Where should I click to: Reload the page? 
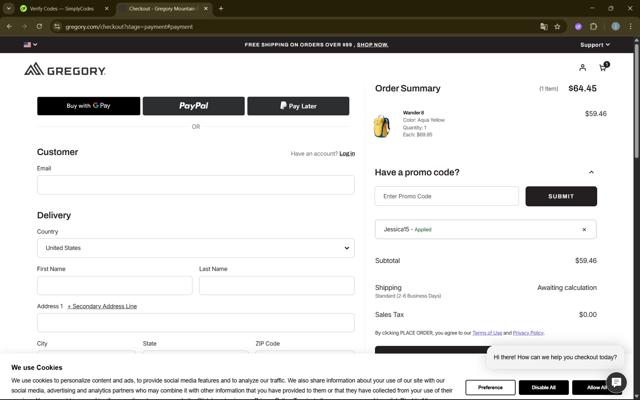[39, 27]
